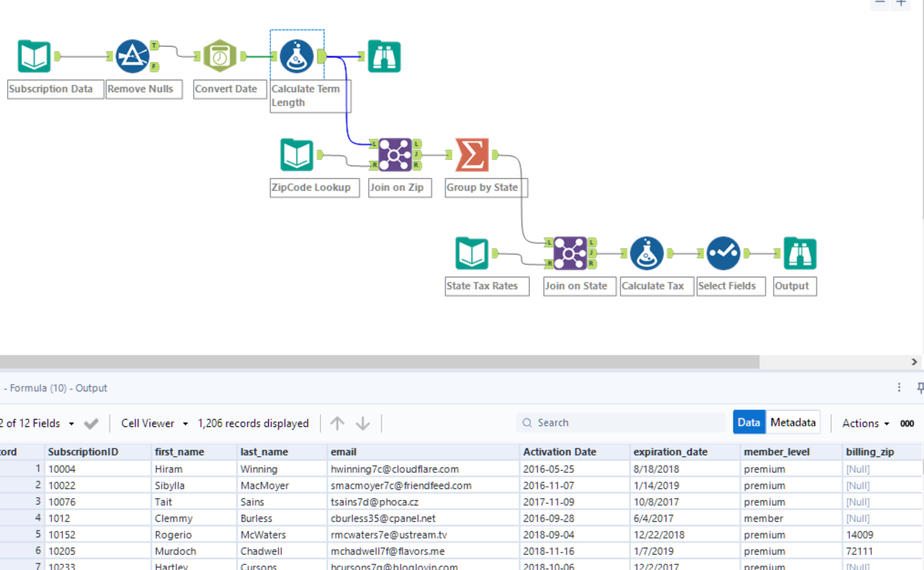Click the zoom in plus button

point(900,3)
